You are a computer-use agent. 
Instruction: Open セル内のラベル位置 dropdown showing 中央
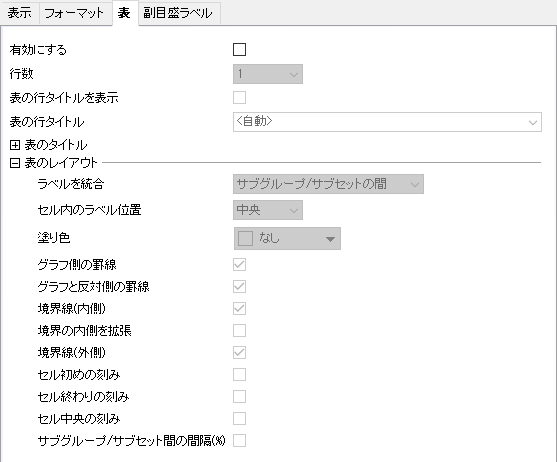pyautogui.click(x=268, y=210)
